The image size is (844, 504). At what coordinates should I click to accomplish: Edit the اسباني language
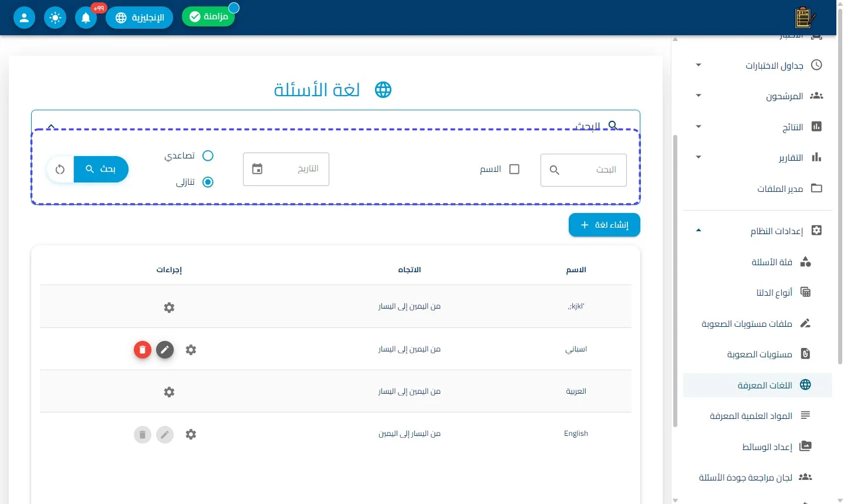point(165,350)
